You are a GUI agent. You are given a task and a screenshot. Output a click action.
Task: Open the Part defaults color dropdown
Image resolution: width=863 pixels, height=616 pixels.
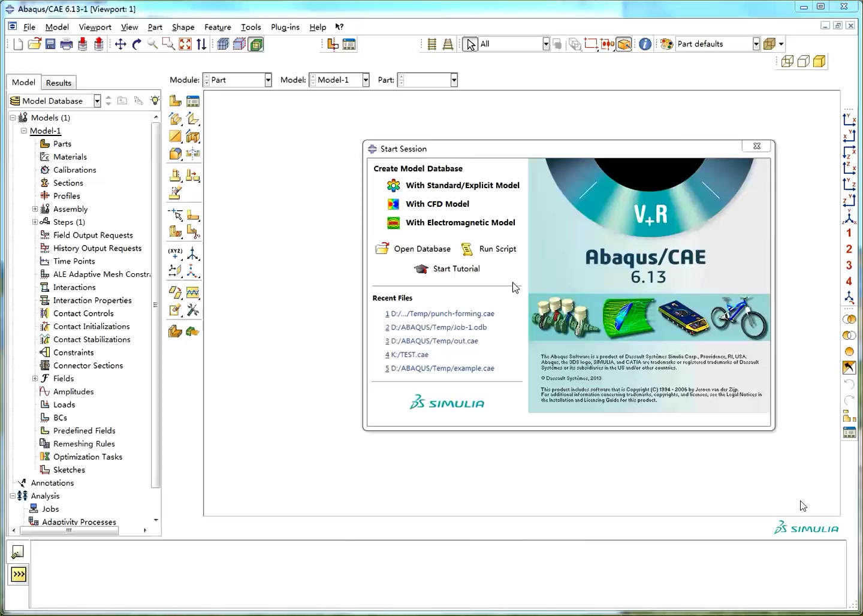756,44
